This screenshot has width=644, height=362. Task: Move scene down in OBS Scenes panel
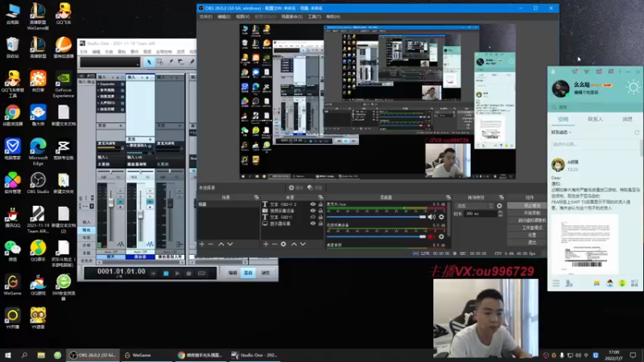click(x=230, y=245)
